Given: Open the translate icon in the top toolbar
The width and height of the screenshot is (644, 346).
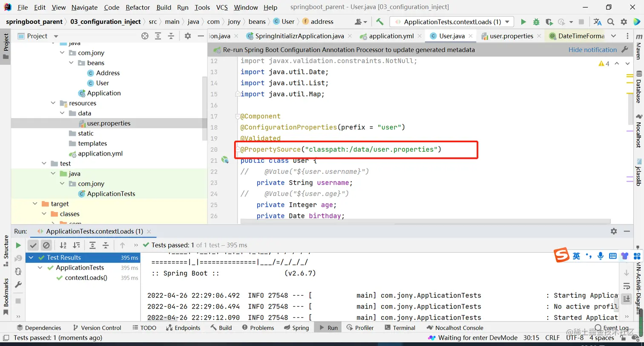Looking at the screenshot, I should click(598, 22).
